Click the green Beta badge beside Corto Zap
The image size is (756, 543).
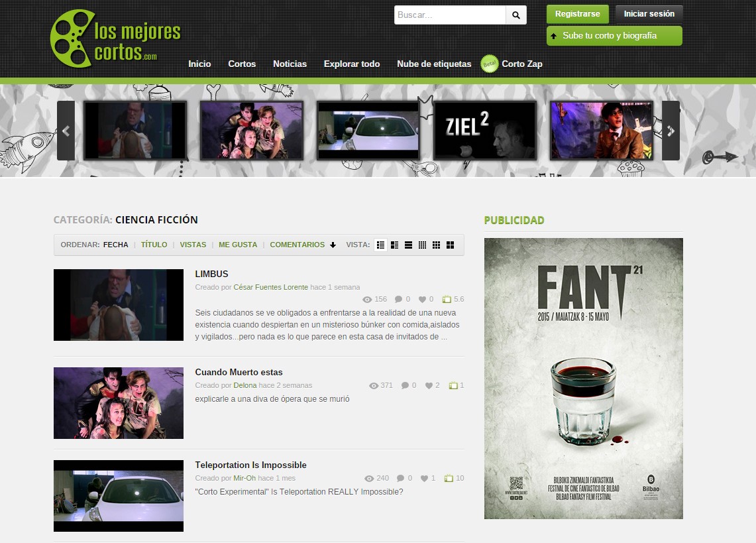point(490,64)
